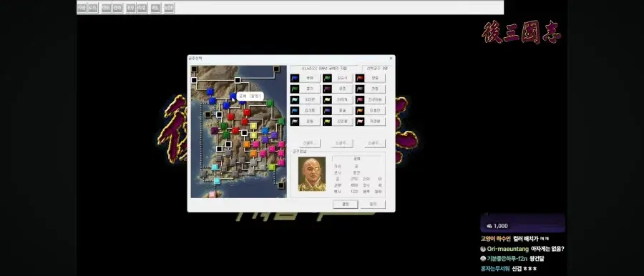Select the blue flag next to 궁예
The width and height of the screenshot is (644, 276).
[x=294, y=78]
